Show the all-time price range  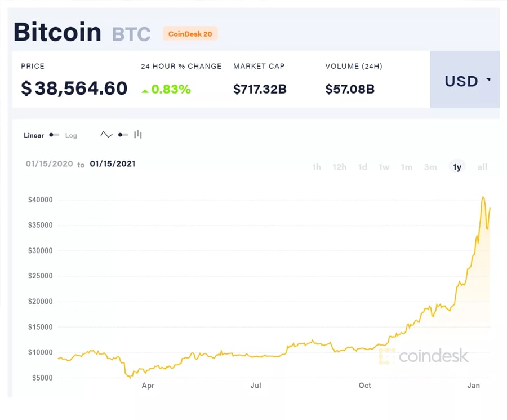click(482, 167)
